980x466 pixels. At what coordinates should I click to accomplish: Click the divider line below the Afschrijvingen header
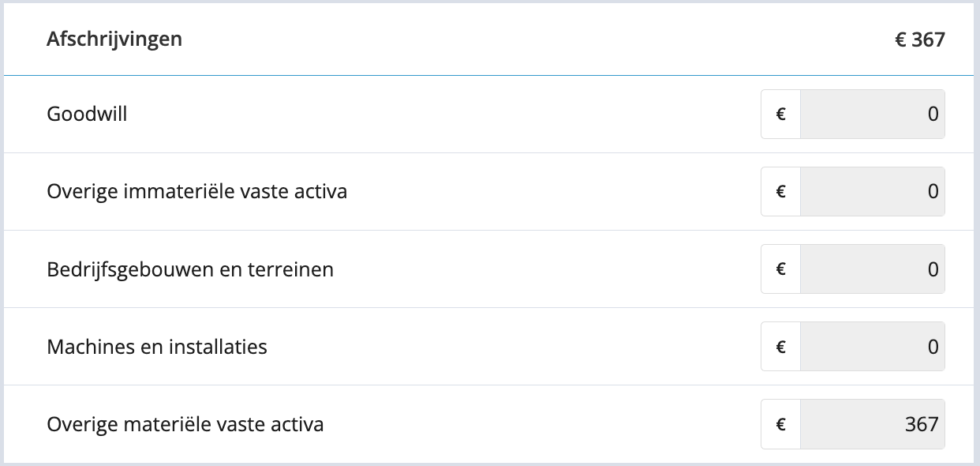point(489,75)
